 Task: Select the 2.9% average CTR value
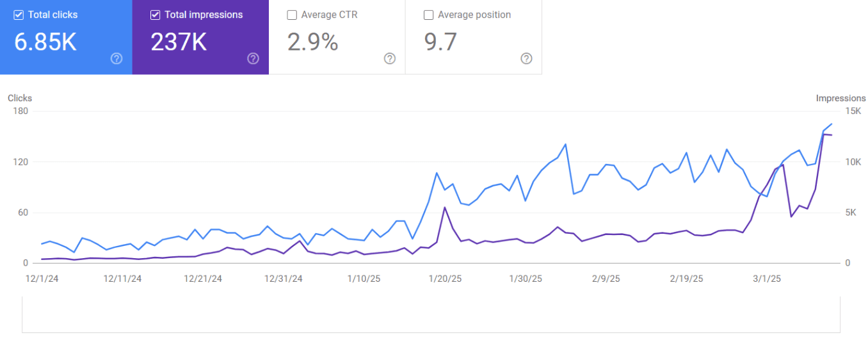[312, 42]
